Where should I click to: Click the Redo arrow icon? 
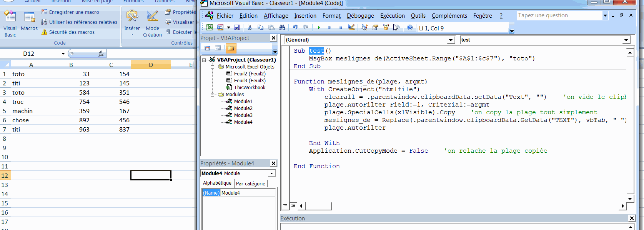[x=306, y=27]
